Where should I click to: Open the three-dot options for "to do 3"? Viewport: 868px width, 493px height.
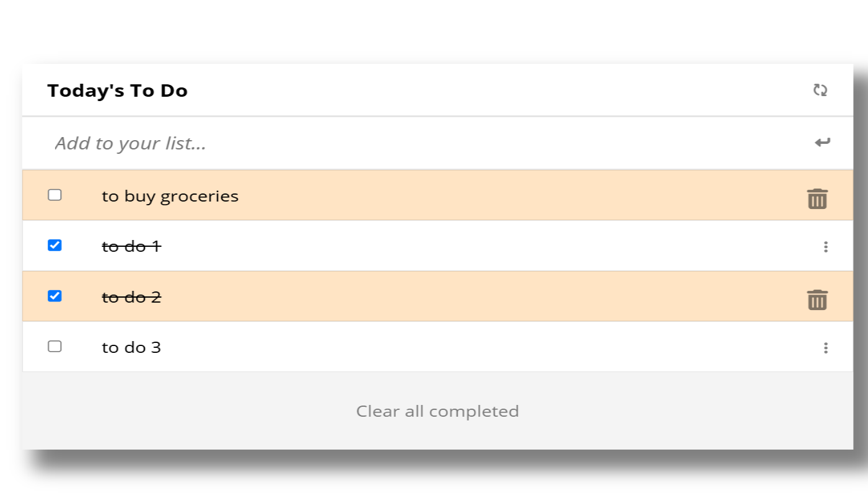(x=825, y=348)
